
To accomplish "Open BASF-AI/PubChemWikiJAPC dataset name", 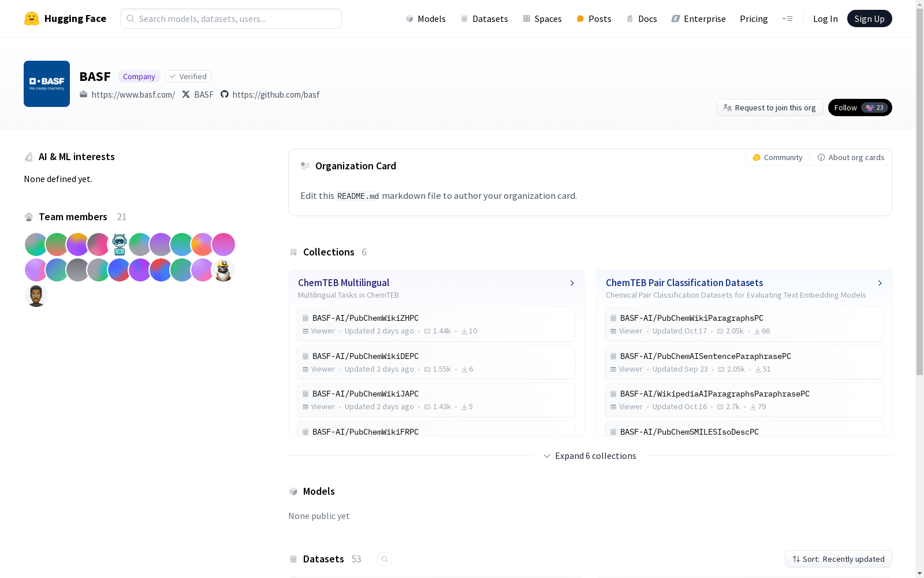I will click(366, 394).
